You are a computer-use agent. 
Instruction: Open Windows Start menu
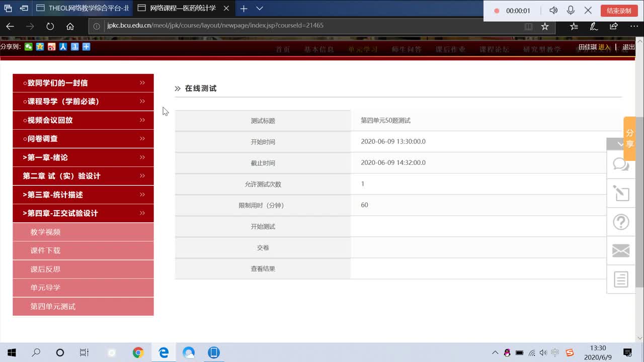pos(12,352)
